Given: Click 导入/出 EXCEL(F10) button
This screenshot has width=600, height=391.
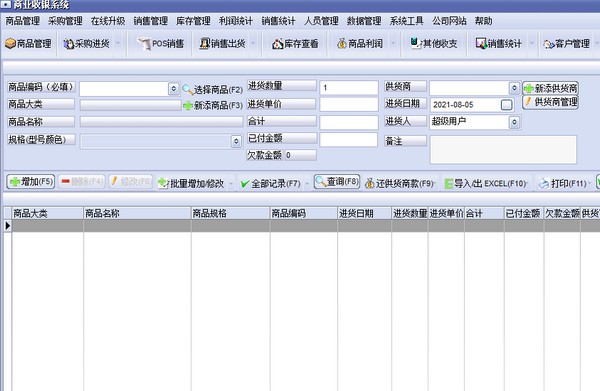Looking at the screenshot, I should click(x=486, y=184).
